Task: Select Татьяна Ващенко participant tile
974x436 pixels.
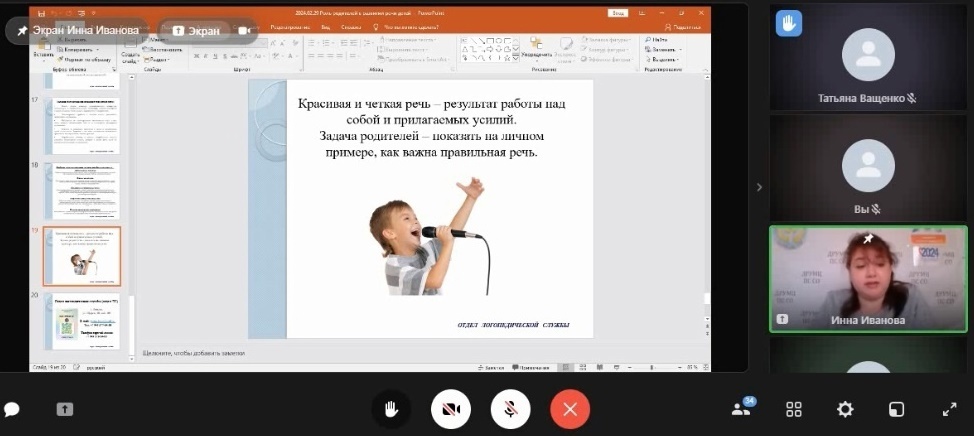Action: (x=868, y=57)
